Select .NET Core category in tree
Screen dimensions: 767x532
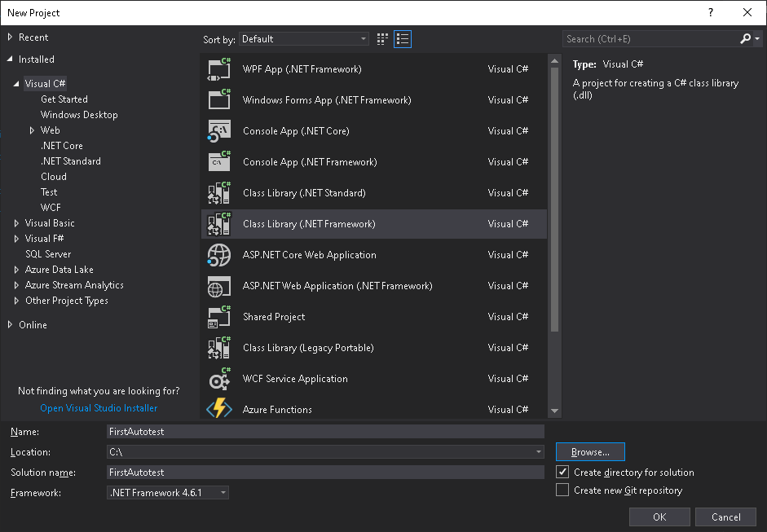pos(62,146)
